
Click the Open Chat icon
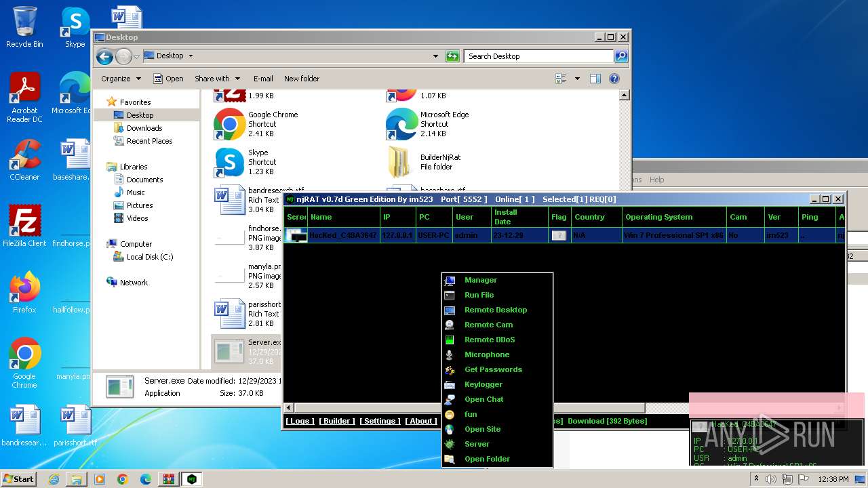[x=450, y=399]
